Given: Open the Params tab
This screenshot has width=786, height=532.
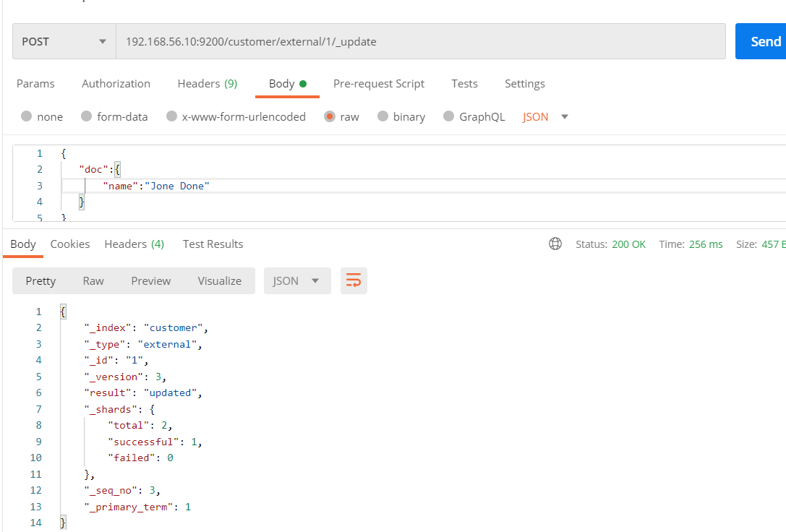Looking at the screenshot, I should tap(35, 84).
